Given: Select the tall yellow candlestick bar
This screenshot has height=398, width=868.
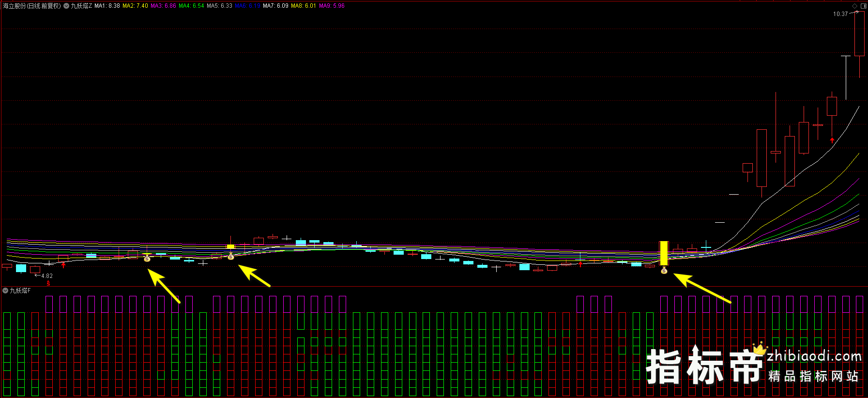Looking at the screenshot, I should (x=664, y=253).
